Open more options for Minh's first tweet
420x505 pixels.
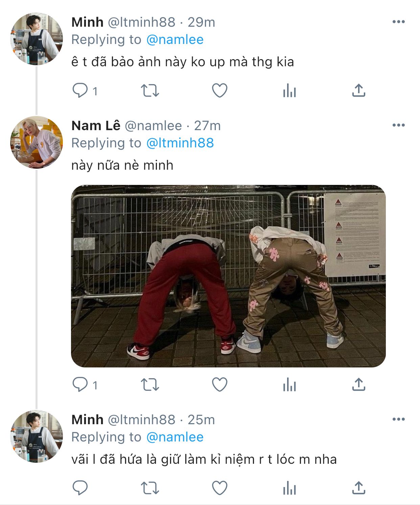pos(398,22)
